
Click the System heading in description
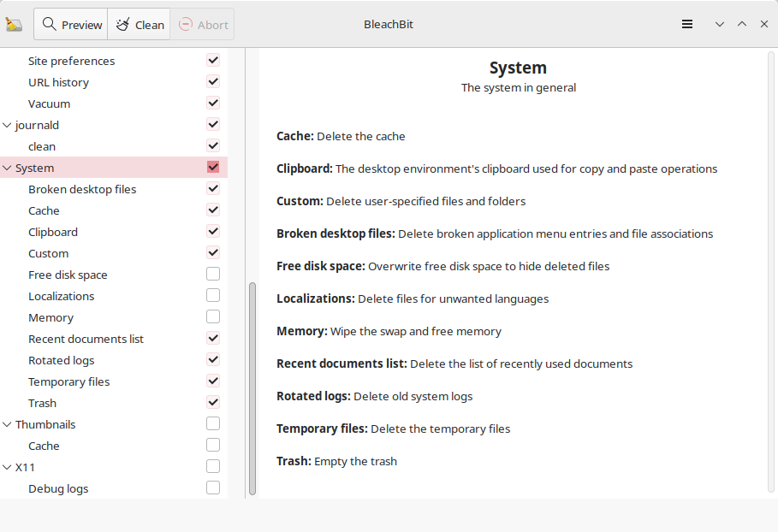(518, 68)
